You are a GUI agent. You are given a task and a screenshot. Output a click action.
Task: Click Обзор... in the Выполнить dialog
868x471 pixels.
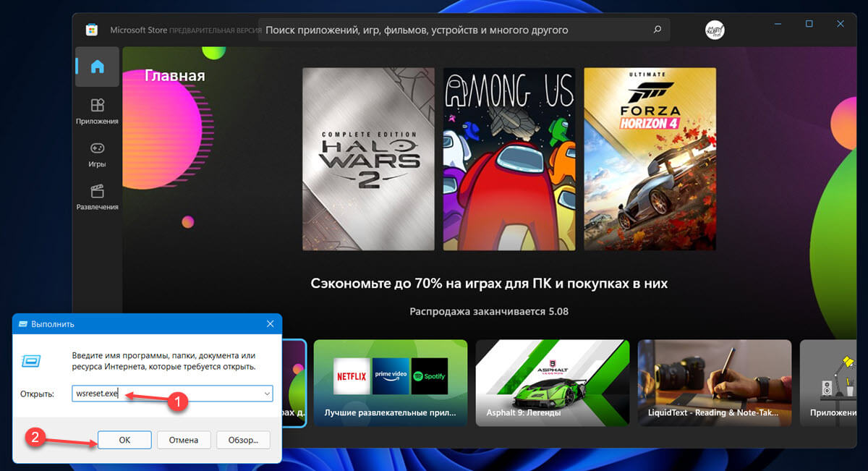coord(243,439)
